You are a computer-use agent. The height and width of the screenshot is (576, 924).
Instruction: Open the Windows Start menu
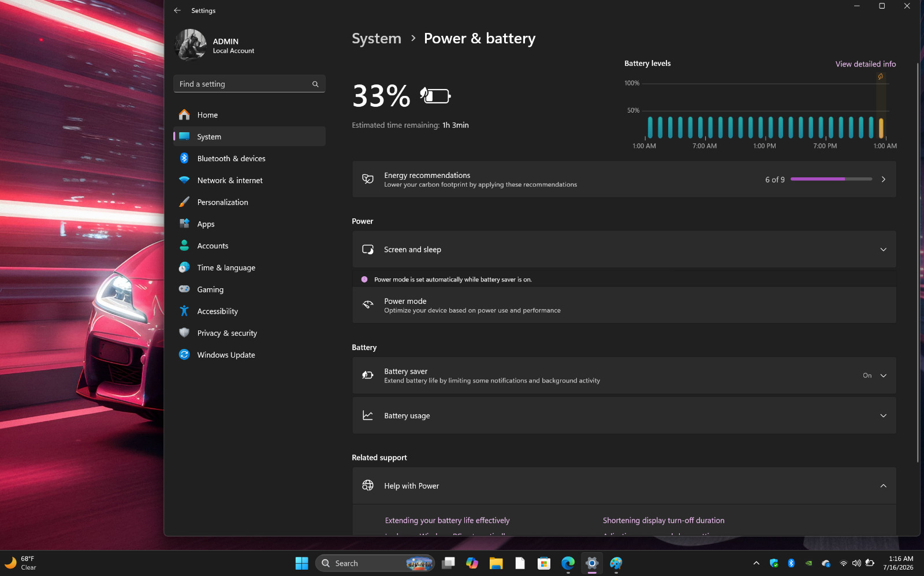[x=301, y=563]
